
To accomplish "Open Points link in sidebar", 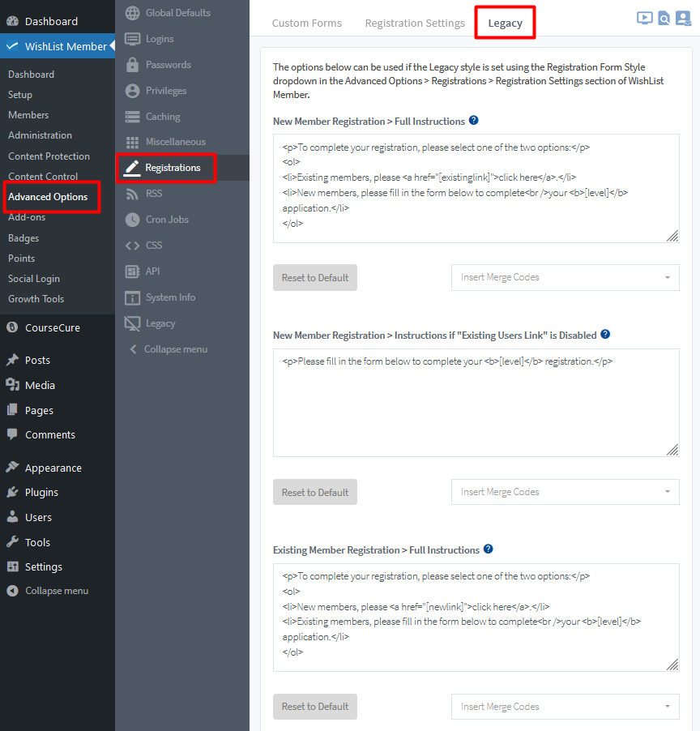I will pyautogui.click(x=21, y=259).
